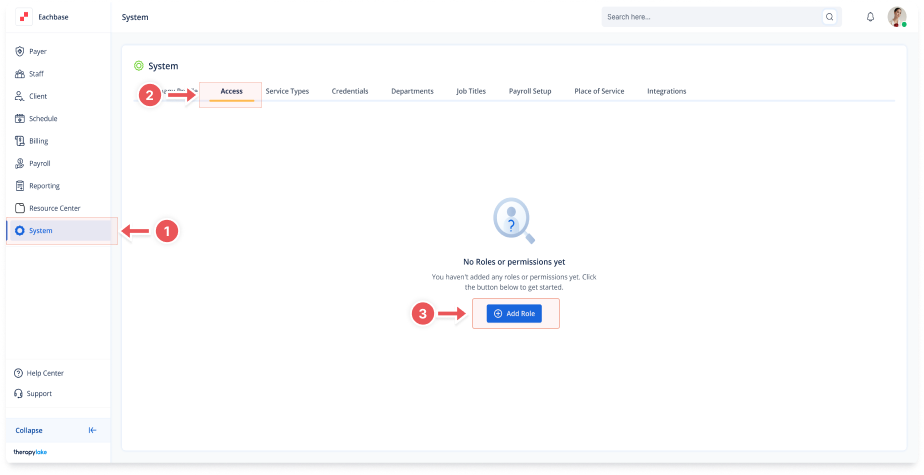Open the Reporting menu label

pos(45,186)
